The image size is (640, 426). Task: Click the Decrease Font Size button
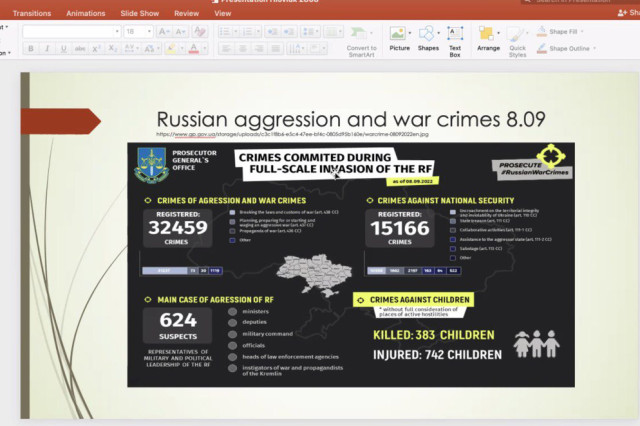click(x=180, y=31)
